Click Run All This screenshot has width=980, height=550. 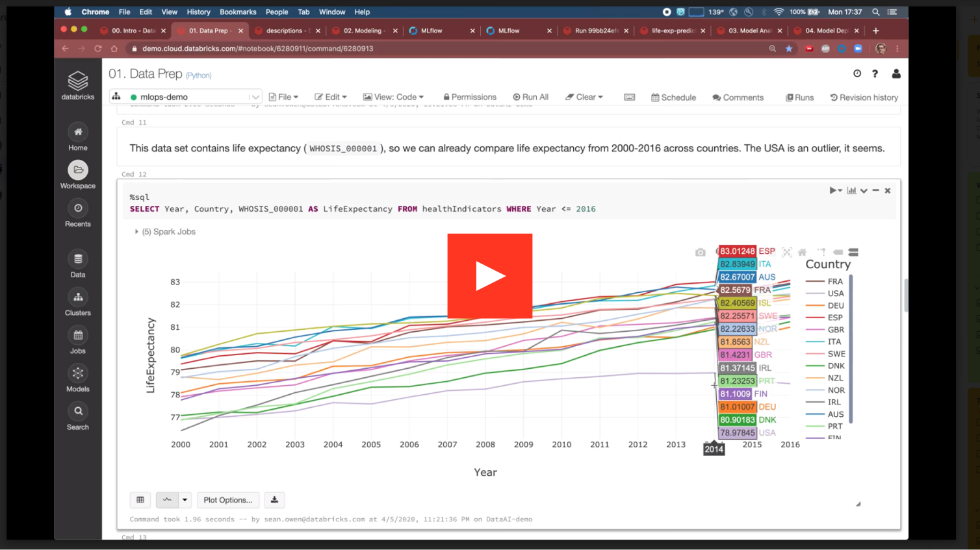[531, 97]
